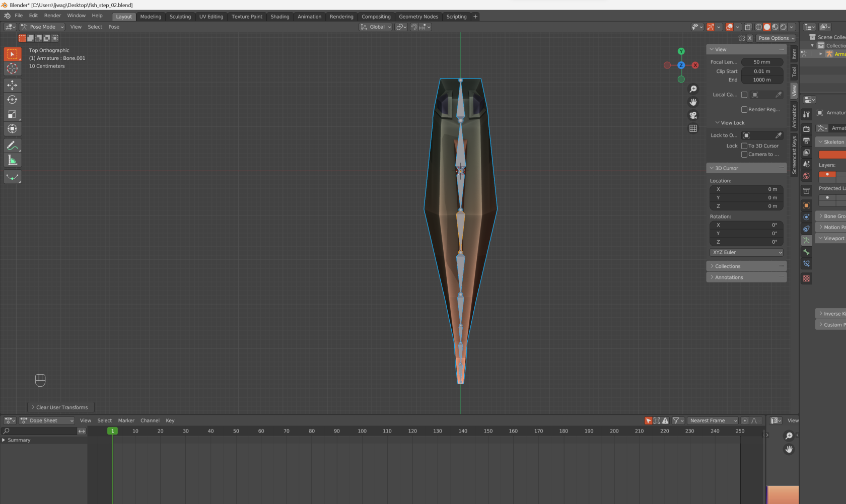Open the Render menu
This screenshot has height=504, width=846.
coord(52,16)
